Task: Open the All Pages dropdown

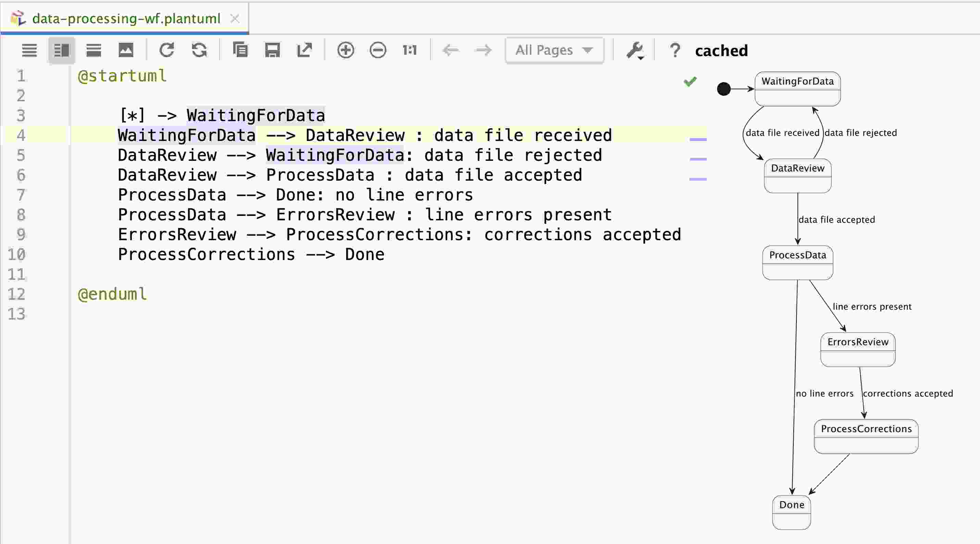Action: click(x=554, y=50)
